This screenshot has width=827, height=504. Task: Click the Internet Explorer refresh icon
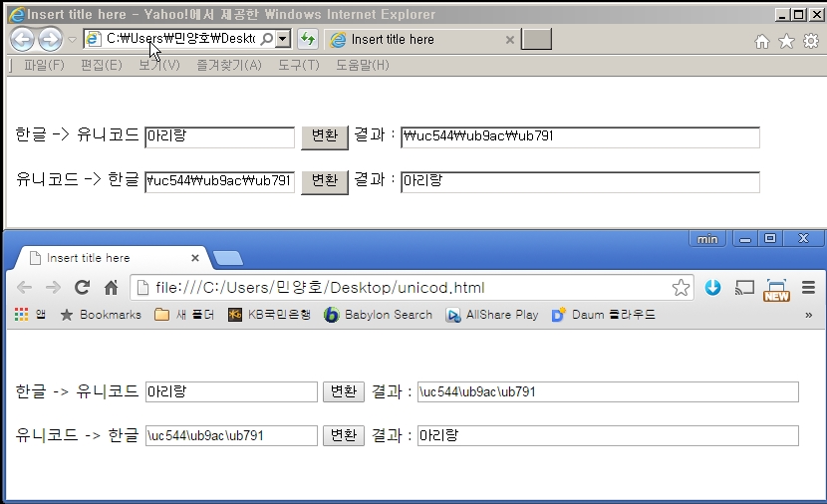click(x=308, y=40)
